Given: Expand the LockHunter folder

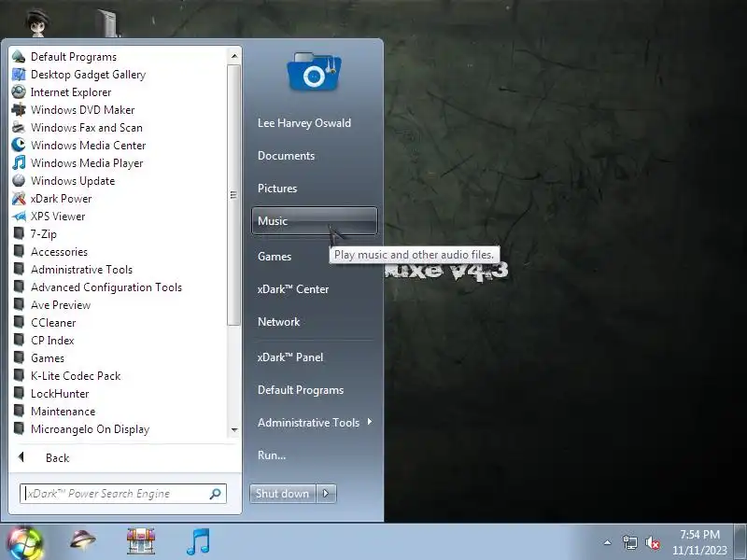Looking at the screenshot, I should tap(51, 394).
